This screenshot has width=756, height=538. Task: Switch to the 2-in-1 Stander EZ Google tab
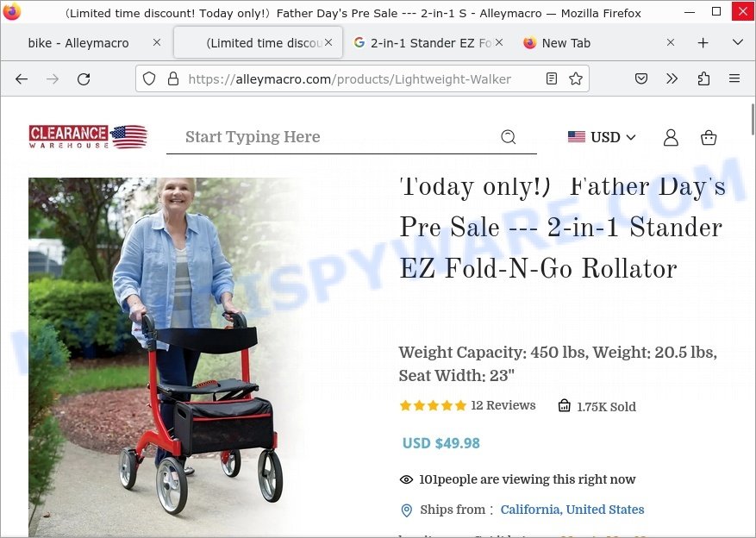(x=422, y=43)
